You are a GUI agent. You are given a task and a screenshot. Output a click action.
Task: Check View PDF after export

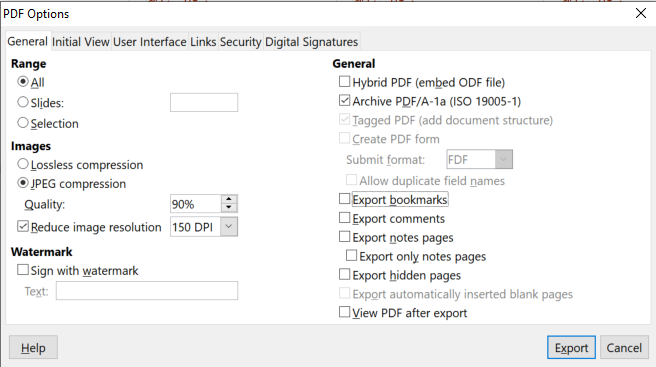(x=344, y=312)
